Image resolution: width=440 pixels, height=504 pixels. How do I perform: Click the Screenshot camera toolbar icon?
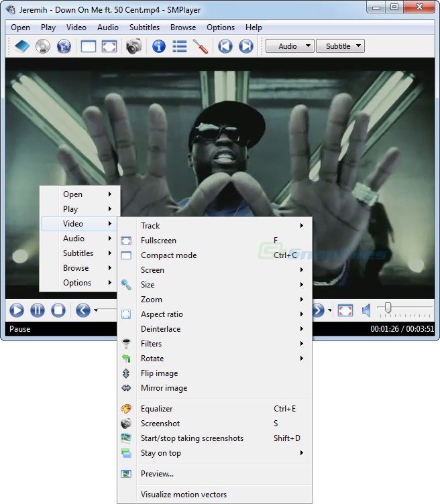(133, 46)
